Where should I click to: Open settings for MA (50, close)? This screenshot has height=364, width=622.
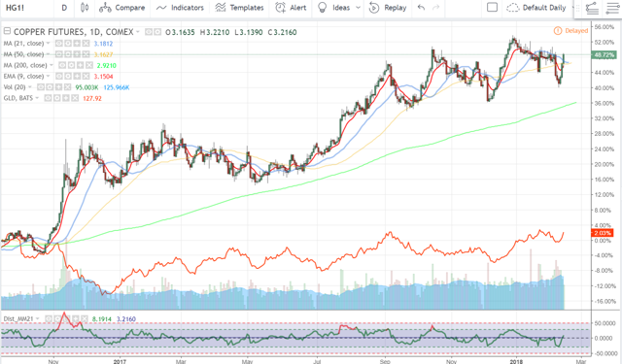[x=68, y=53]
